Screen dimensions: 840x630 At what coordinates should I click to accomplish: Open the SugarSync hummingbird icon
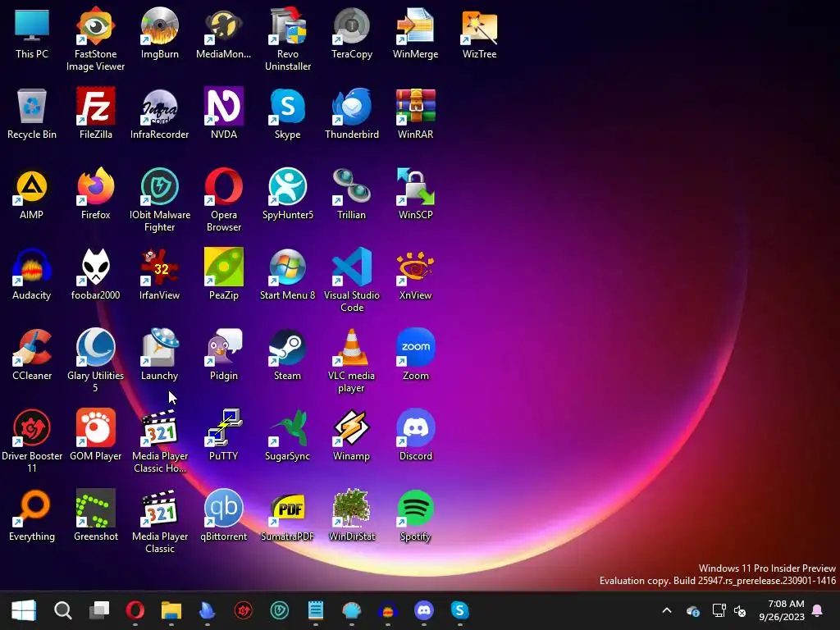[288, 435]
